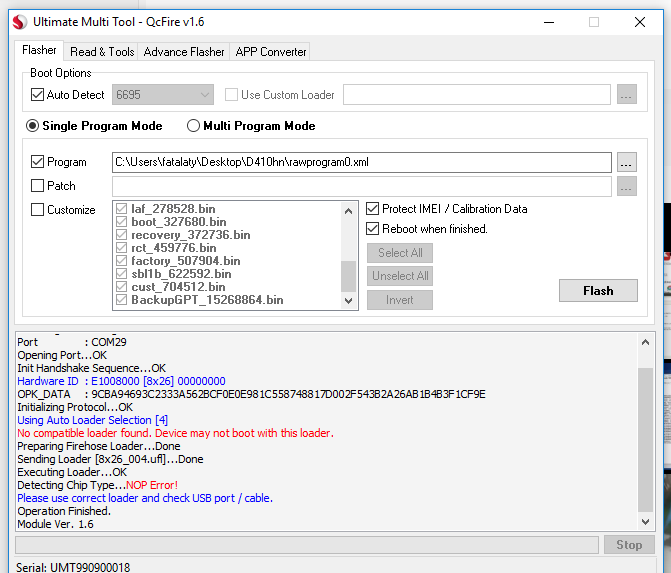
Task: Select Multi Program Mode
Action: 193,126
